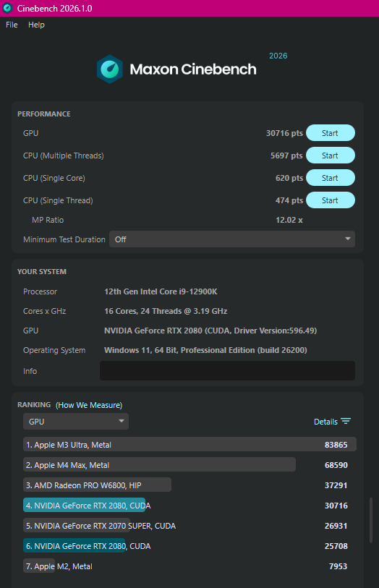Click the Cinebench app icon in title bar
Viewport: 379px width, 588px height.
click(7, 8)
